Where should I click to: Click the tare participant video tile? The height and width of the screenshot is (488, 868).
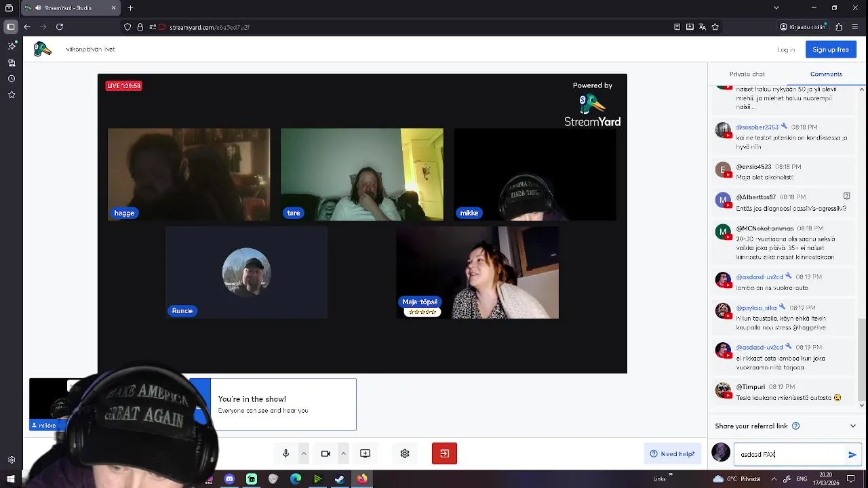tap(362, 174)
